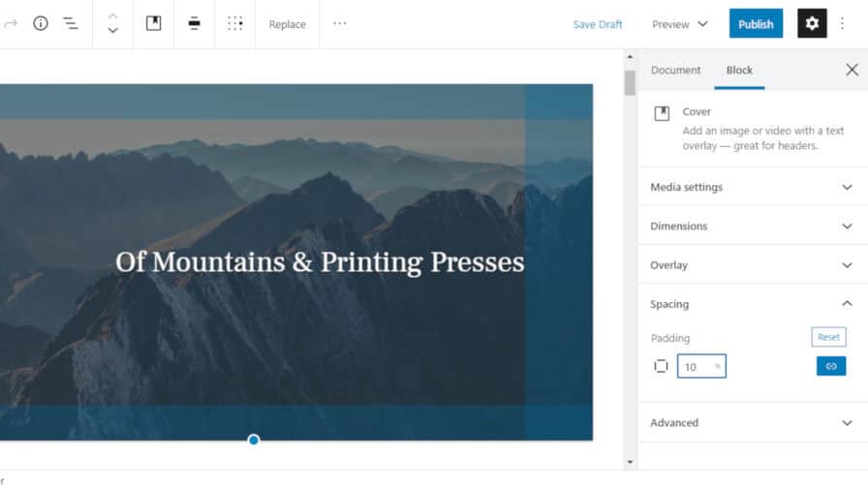
Task: Open the three-dot block options menu
Action: [339, 23]
